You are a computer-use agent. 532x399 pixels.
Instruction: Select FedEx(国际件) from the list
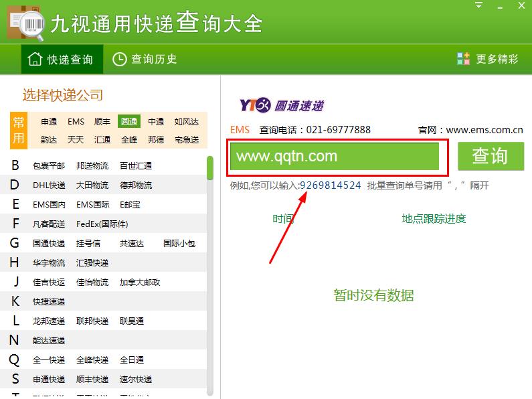tap(102, 224)
